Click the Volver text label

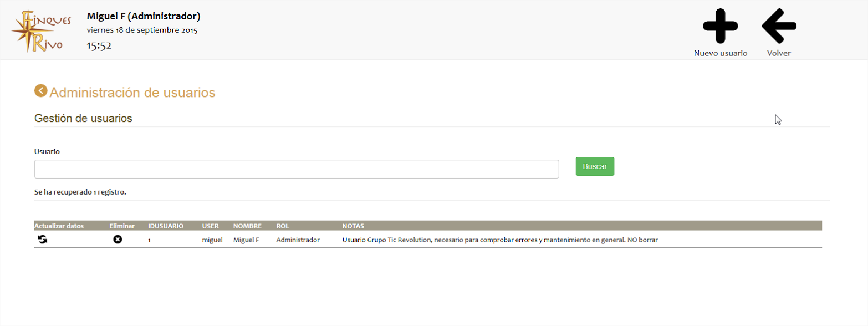tap(779, 53)
